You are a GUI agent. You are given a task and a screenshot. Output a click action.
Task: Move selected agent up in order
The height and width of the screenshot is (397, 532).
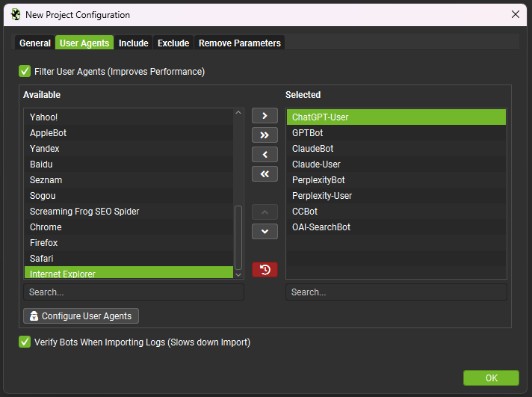(x=265, y=212)
